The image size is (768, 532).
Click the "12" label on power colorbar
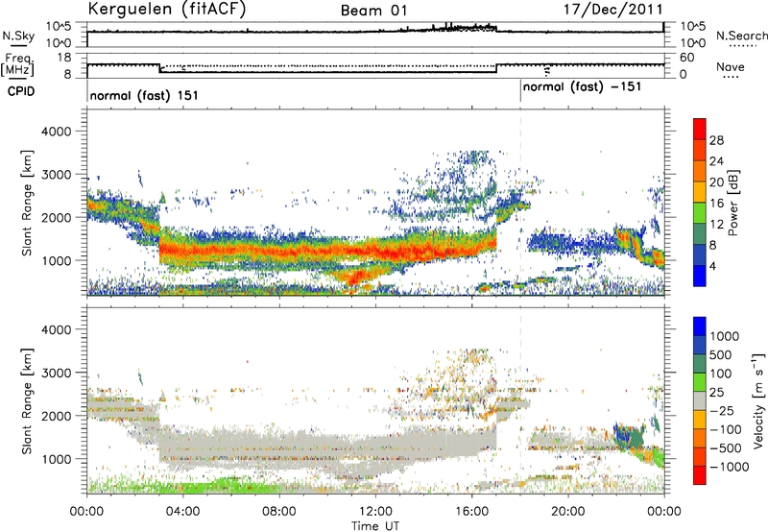coord(716,225)
